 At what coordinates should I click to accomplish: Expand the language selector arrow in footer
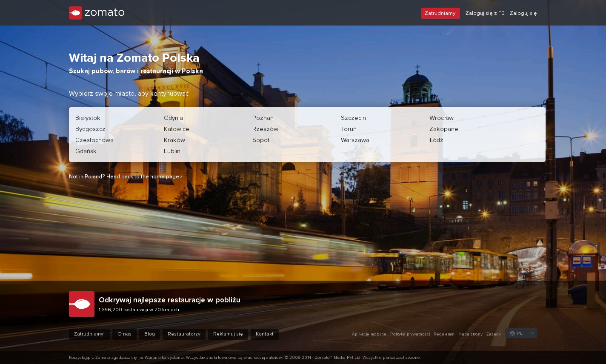point(532,333)
